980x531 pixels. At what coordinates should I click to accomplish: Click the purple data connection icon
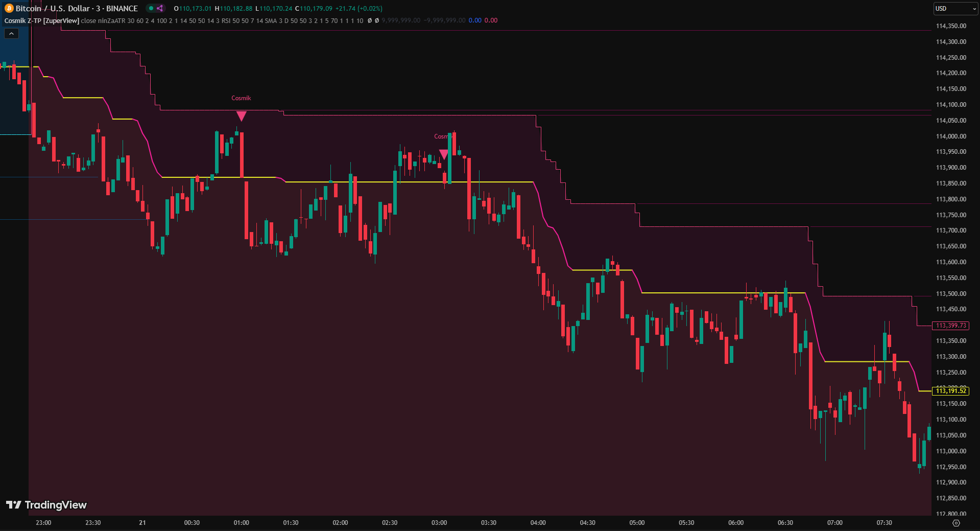click(160, 8)
